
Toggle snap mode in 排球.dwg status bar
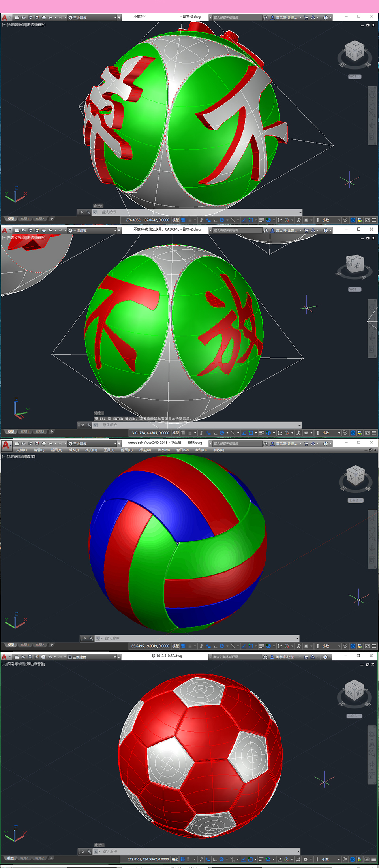pos(189,646)
